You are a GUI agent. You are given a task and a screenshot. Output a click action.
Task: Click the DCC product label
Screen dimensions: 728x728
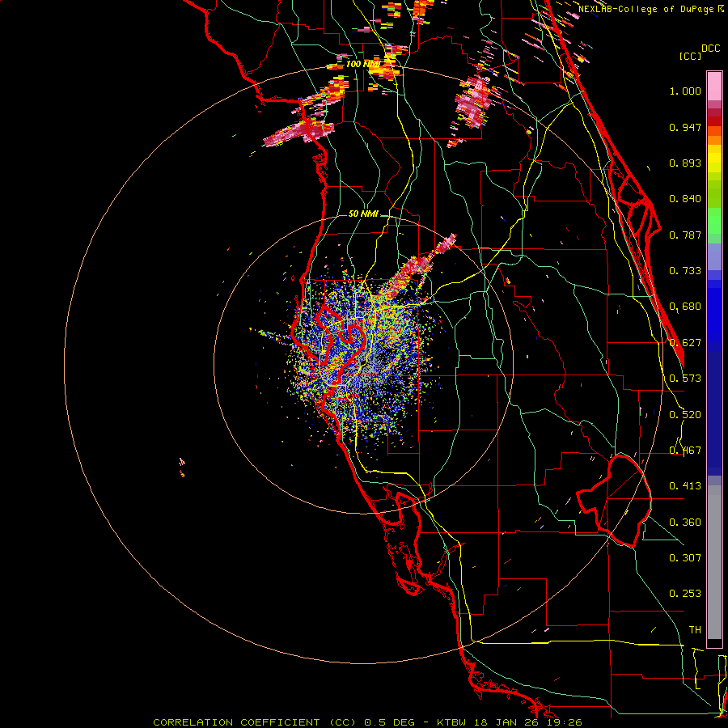pyautogui.click(x=710, y=49)
